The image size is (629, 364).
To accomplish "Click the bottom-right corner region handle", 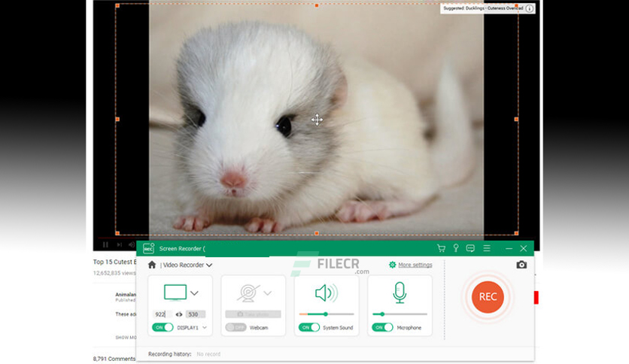I will (516, 233).
